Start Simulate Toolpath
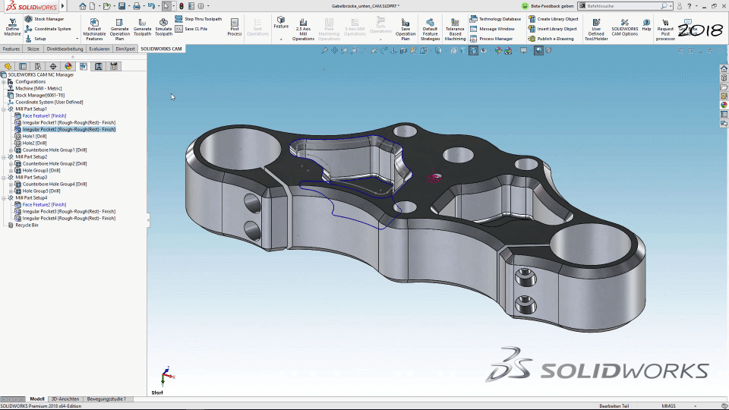The height and width of the screenshot is (410, 729). (x=163, y=27)
